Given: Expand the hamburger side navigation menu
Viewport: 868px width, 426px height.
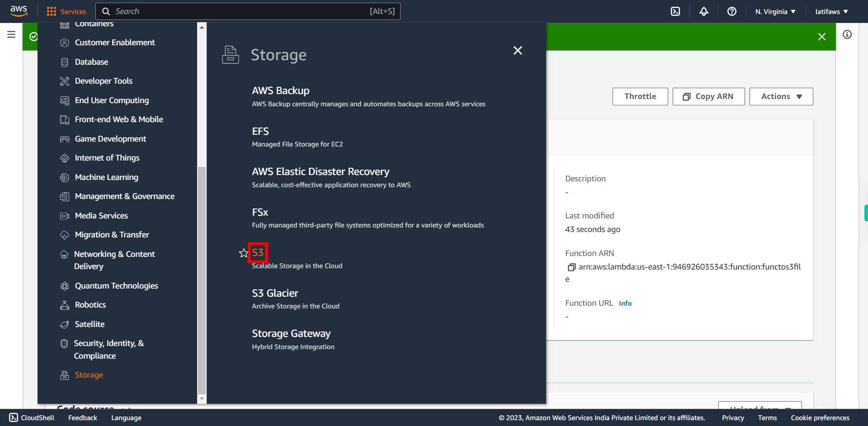Looking at the screenshot, I should click(x=11, y=34).
